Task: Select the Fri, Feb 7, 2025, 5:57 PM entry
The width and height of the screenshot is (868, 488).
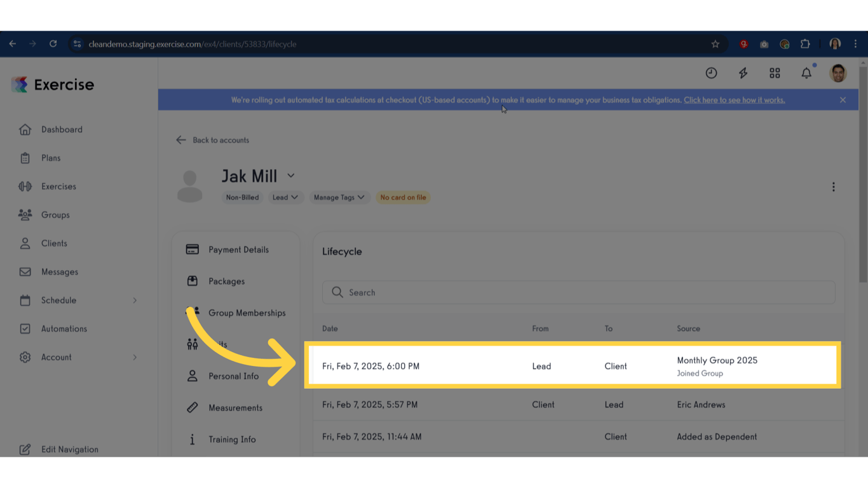Action: tap(579, 405)
